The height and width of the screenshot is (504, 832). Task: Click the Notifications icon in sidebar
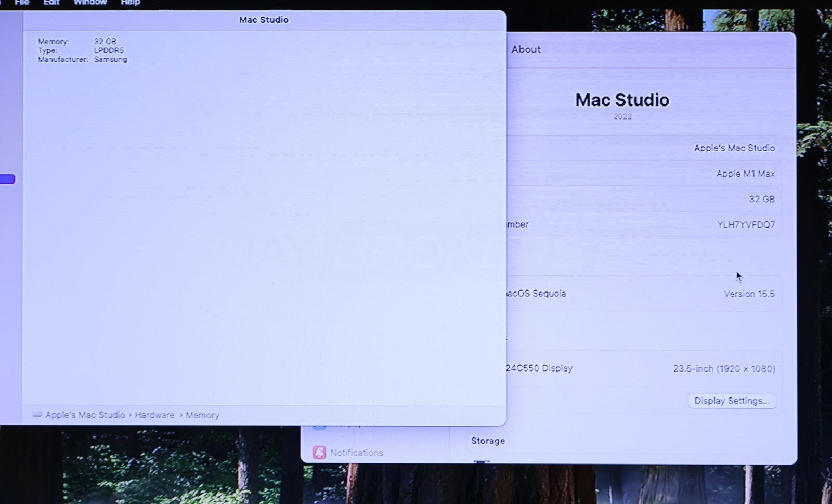319,453
